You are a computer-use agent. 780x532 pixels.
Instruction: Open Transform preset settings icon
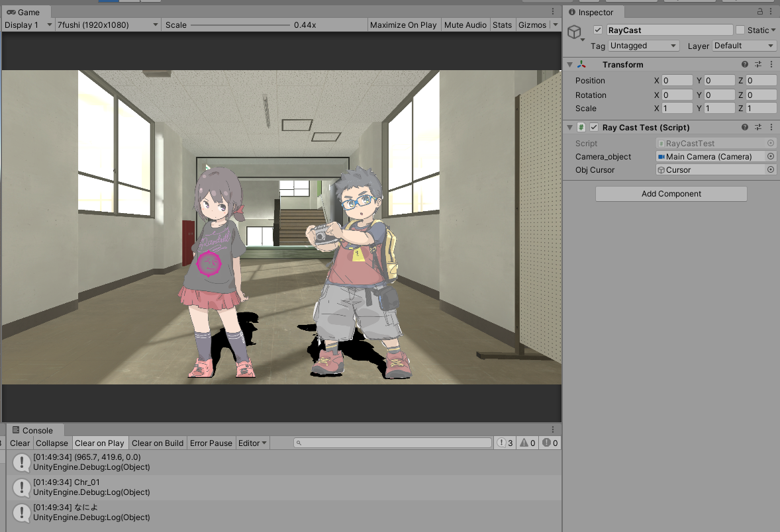tap(758, 64)
